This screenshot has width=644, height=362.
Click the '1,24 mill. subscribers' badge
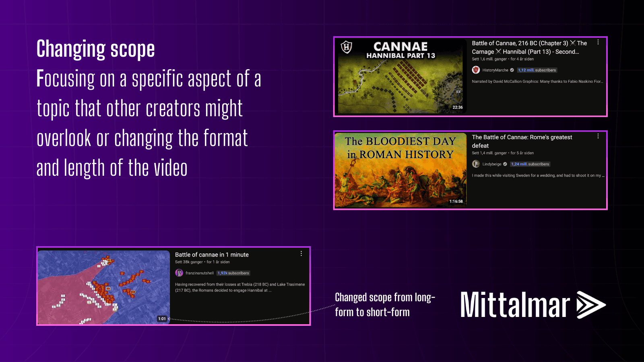point(530,164)
